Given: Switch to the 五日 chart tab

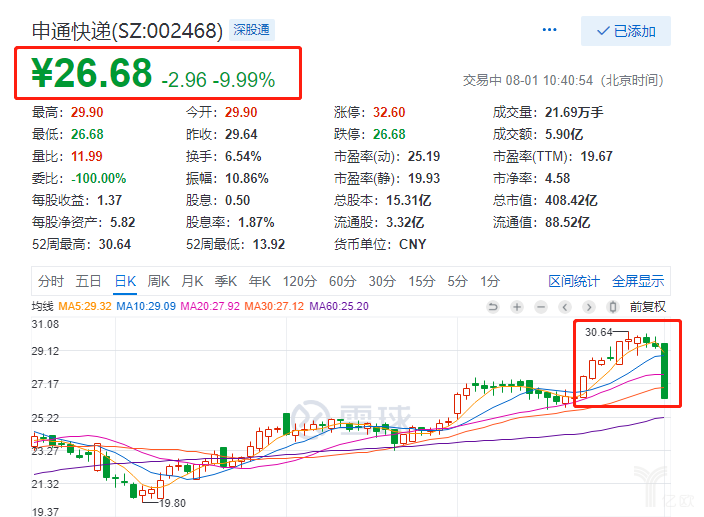Looking at the screenshot, I should pyautogui.click(x=88, y=281).
